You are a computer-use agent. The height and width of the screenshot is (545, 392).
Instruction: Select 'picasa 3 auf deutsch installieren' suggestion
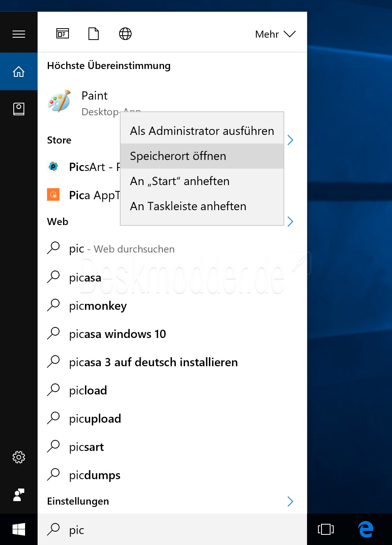click(172, 362)
